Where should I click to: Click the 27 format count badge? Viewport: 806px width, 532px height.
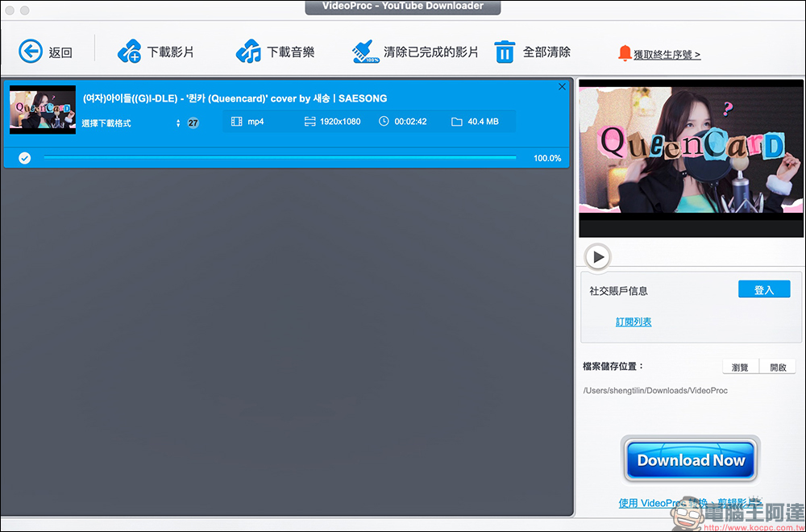pyautogui.click(x=193, y=123)
